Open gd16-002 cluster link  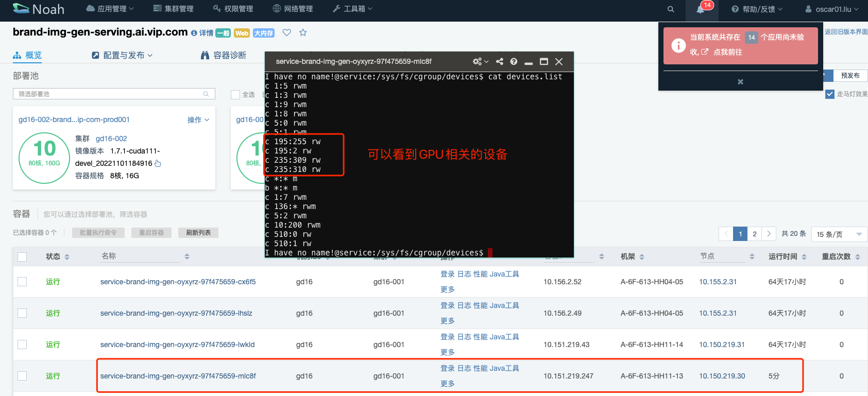pyautogui.click(x=111, y=139)
